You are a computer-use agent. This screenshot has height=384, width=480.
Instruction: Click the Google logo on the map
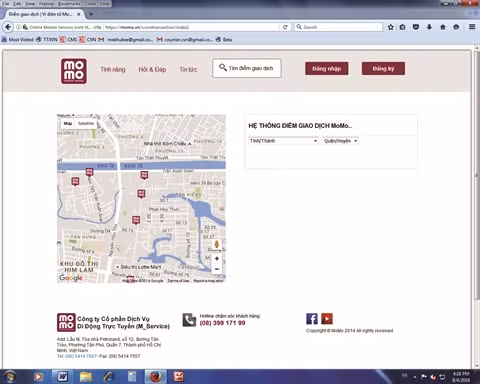coord(71,278)
